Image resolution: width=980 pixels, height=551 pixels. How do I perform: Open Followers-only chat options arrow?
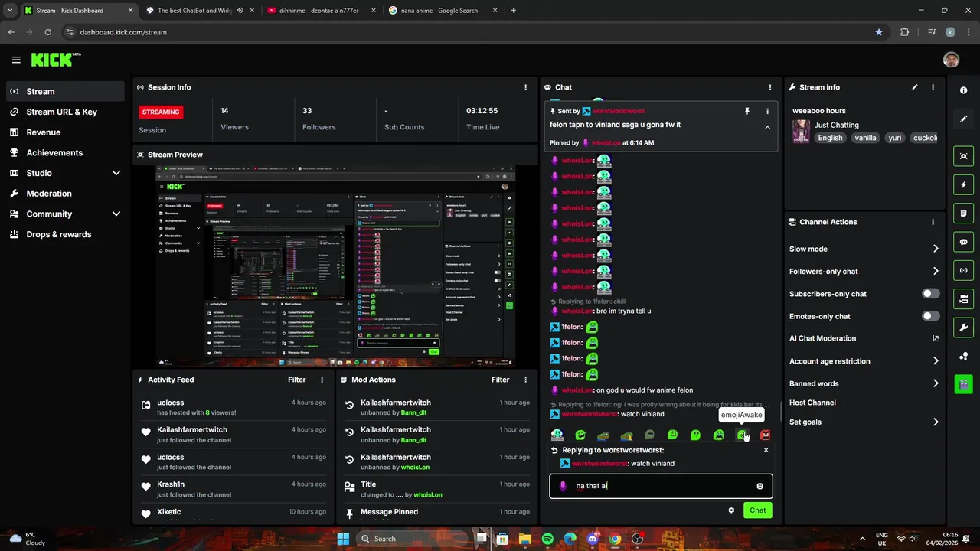click(936, 271)
